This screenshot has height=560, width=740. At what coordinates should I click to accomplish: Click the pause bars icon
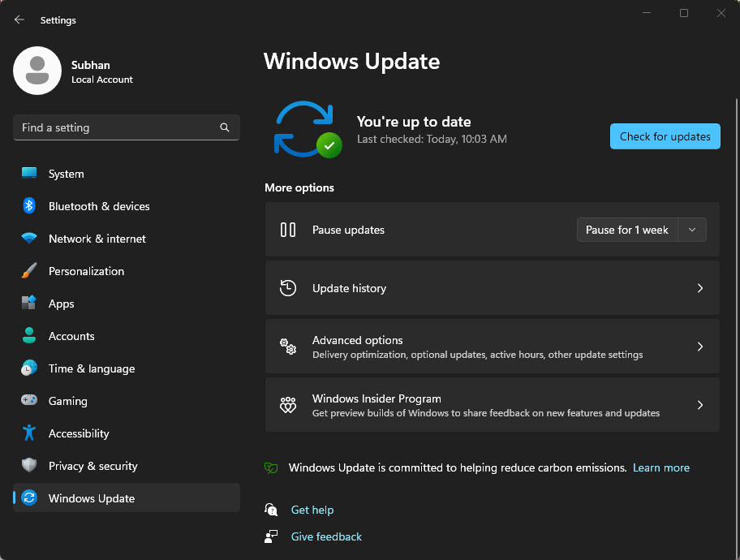288,230
